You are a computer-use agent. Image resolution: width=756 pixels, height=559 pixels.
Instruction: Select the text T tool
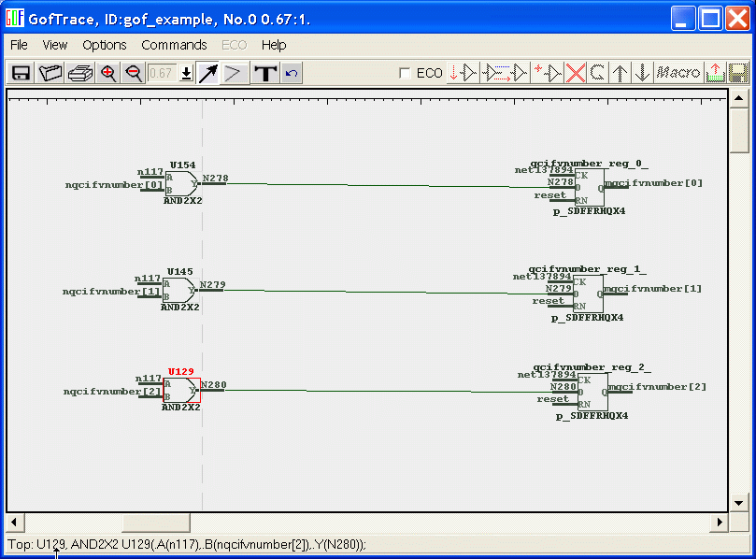(265, 73)
